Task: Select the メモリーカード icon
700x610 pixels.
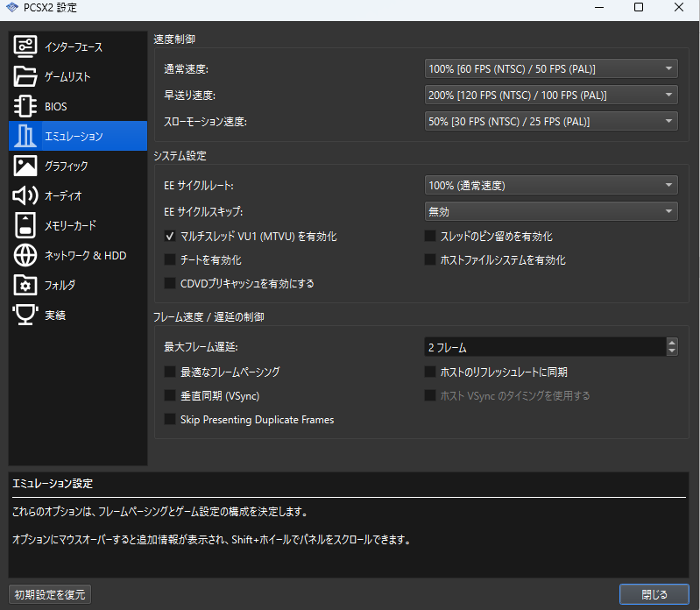Action: tap(25, 225)
